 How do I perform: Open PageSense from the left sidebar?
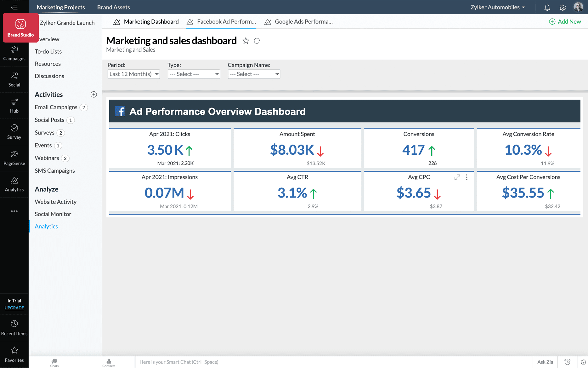pyautogui.click(x=14, y=158)
